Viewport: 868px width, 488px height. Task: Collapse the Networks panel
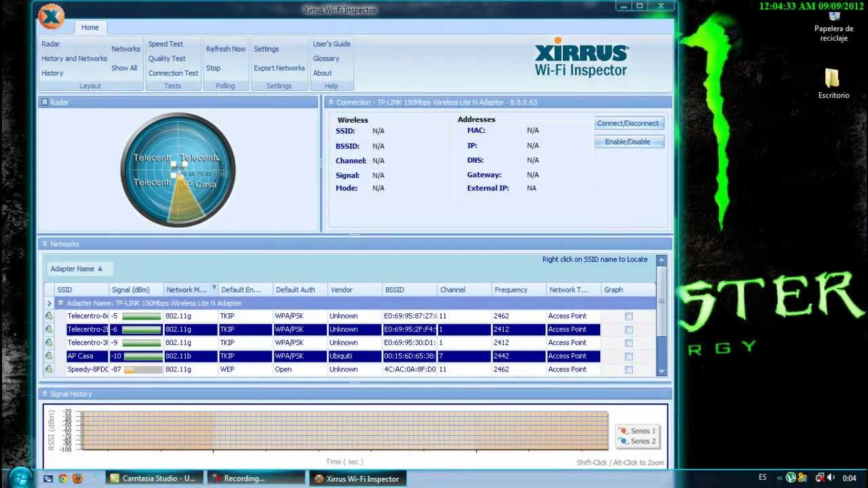tap(45, 244)
